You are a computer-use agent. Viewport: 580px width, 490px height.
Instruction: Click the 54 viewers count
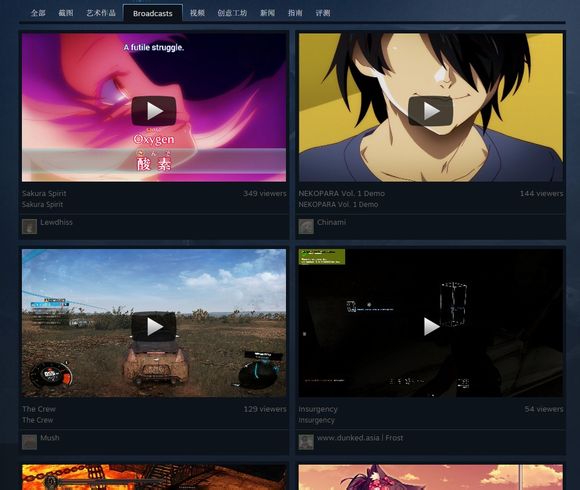[544, 409]
